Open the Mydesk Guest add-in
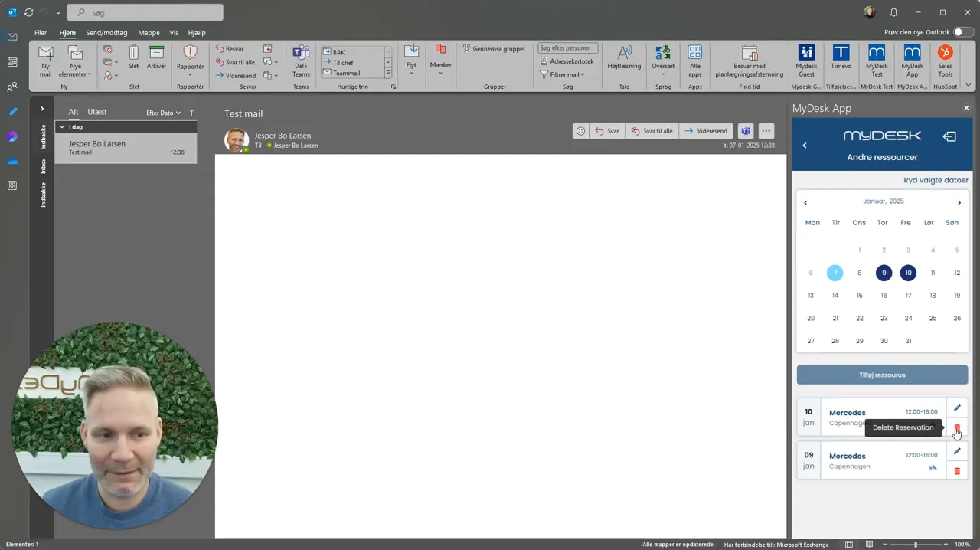This screenshot has height=550, width=980. pyautogui.click(x=806, y=61)
